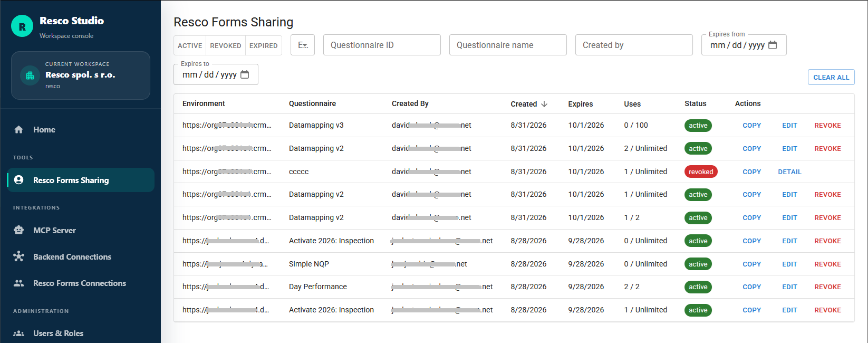Click the Resco Forms Sharing person icon
Viewport: 868px width, 343px height.
coord(19,180)
